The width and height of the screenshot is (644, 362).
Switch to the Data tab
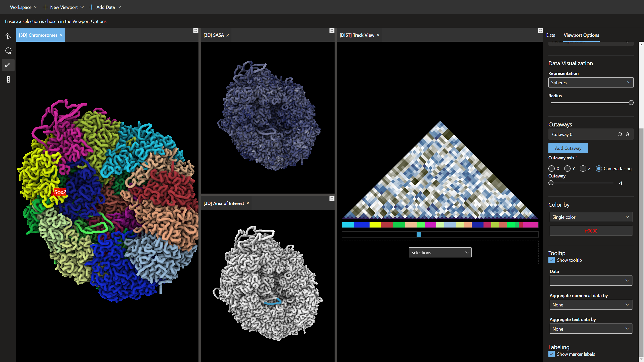tap(551, 35)
